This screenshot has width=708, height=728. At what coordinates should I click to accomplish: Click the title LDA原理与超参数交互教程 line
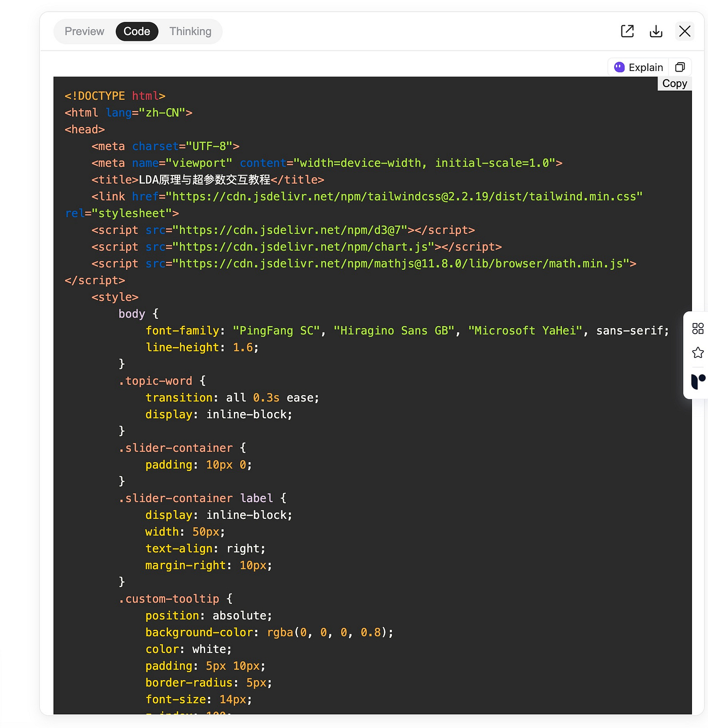(x=208, y=180)
